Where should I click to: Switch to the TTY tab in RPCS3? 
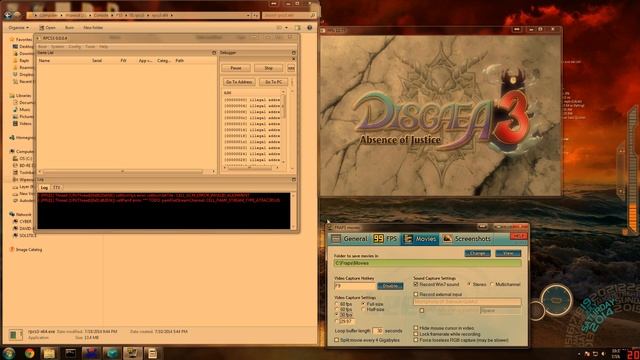(57, 188)
